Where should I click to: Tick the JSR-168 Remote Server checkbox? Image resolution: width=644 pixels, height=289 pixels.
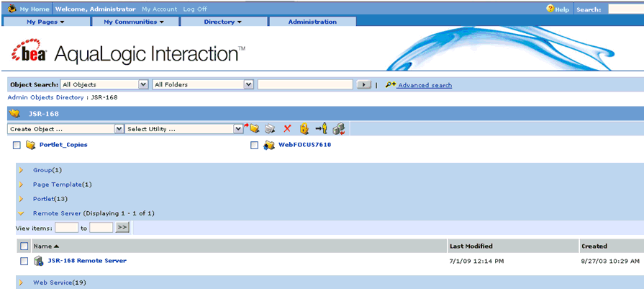click(x=24, y=261)
